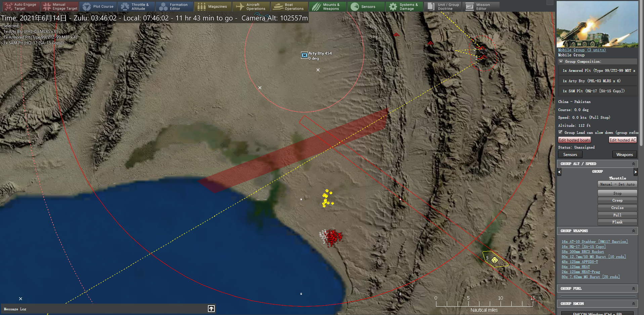The image size is (644, 315).
Task: Select the SAM Plt HQ-17 row
Action: coord(599,91)
